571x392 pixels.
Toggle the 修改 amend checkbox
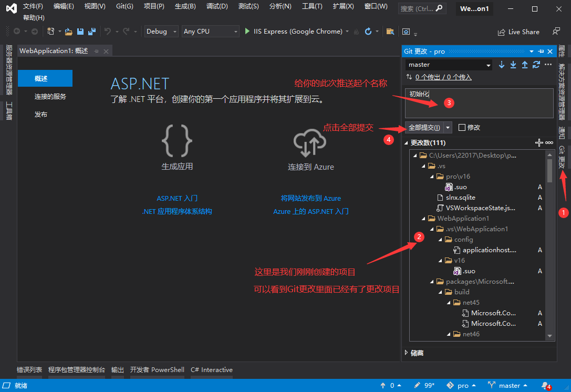click(x=462, y=128)
